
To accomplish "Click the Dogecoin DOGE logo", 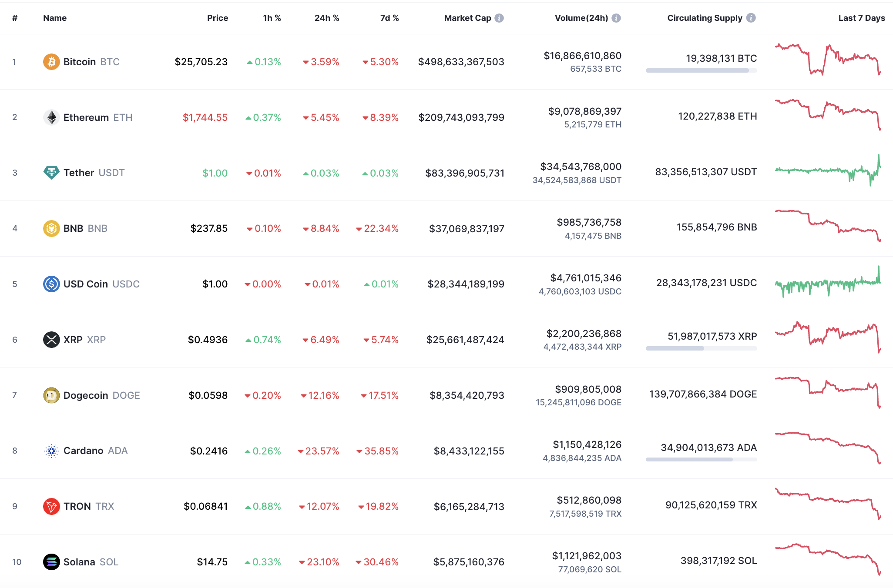I will point(51,395).
